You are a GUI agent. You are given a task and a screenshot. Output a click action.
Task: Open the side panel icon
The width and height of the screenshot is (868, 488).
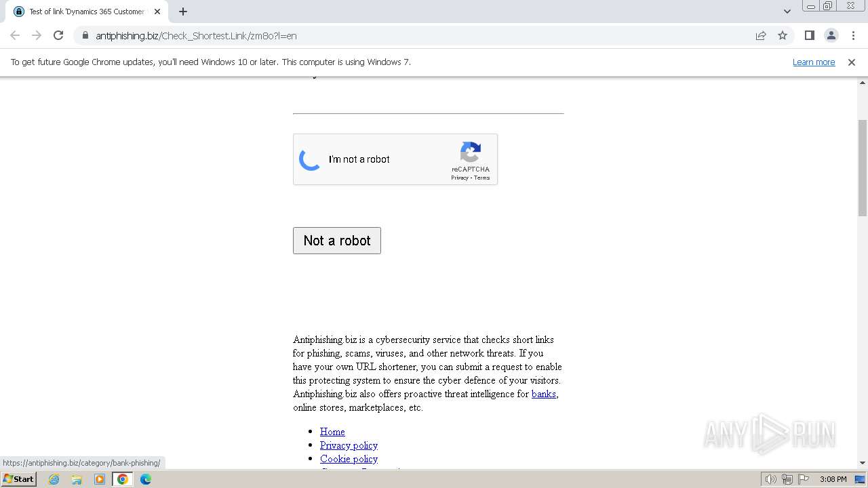809,35
